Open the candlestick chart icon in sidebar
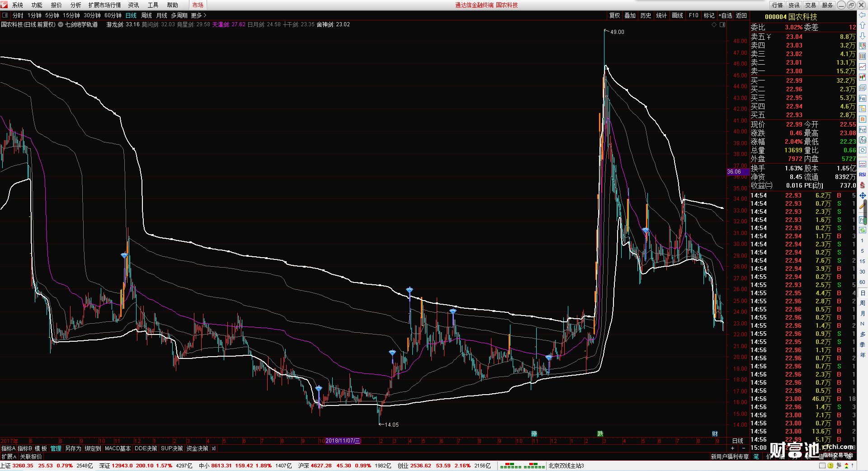 click(x=863, y=77)
